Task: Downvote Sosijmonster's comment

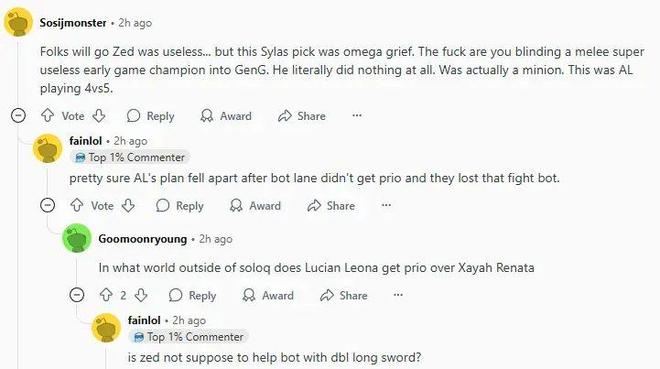Action: pyautogui.click(x=99, y=116)
